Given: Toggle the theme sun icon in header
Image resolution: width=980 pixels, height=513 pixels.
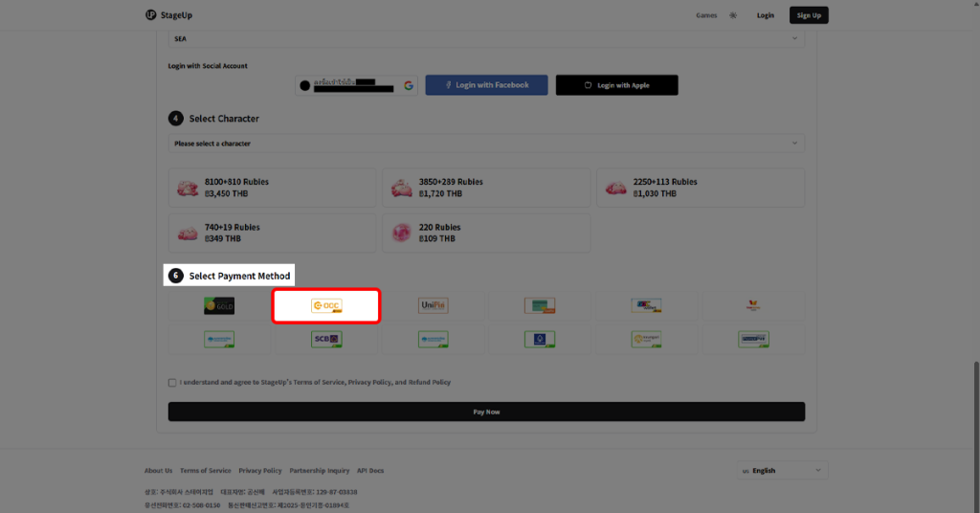Looking at the screenshot, I should click(x=733, y=15).
